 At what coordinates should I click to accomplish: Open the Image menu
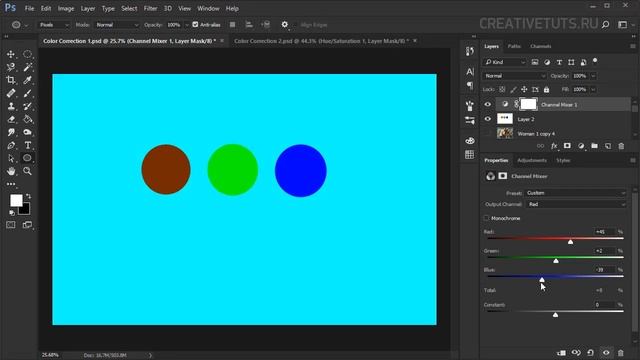tap(66, 8)
